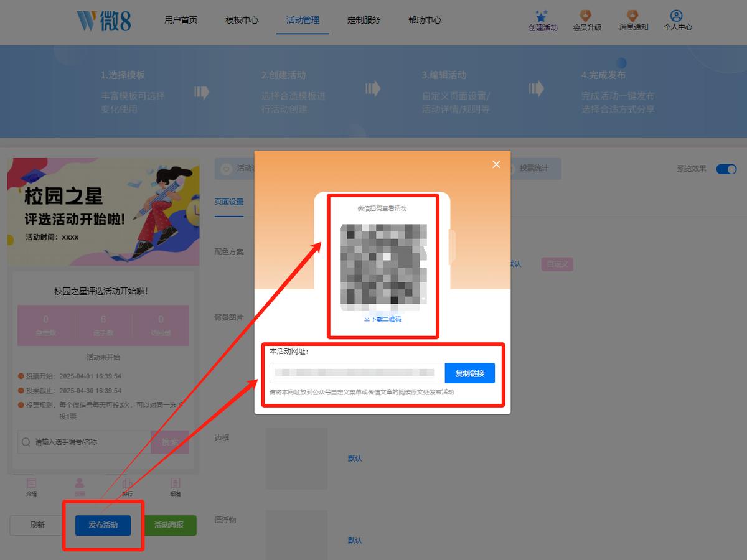Click the 边框 thumbnail placeholder
Screen dimensions: 747x560
tap(297, 459)
